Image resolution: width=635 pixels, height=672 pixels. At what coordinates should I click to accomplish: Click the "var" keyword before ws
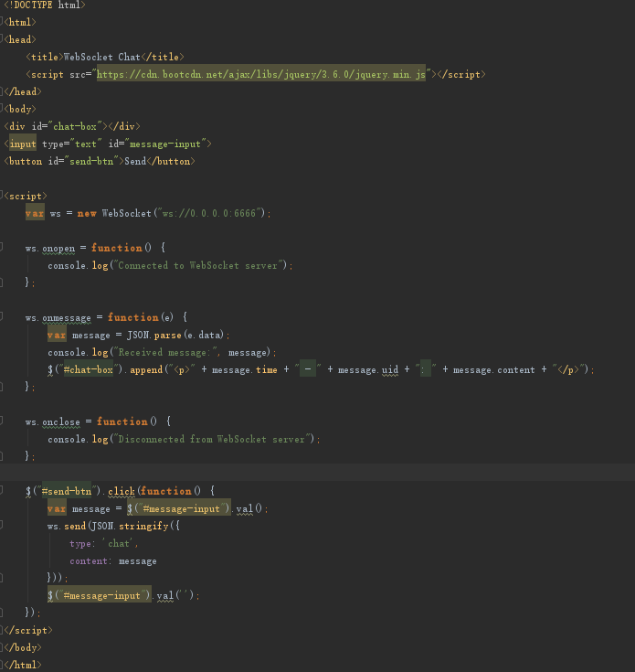(35, 213)
